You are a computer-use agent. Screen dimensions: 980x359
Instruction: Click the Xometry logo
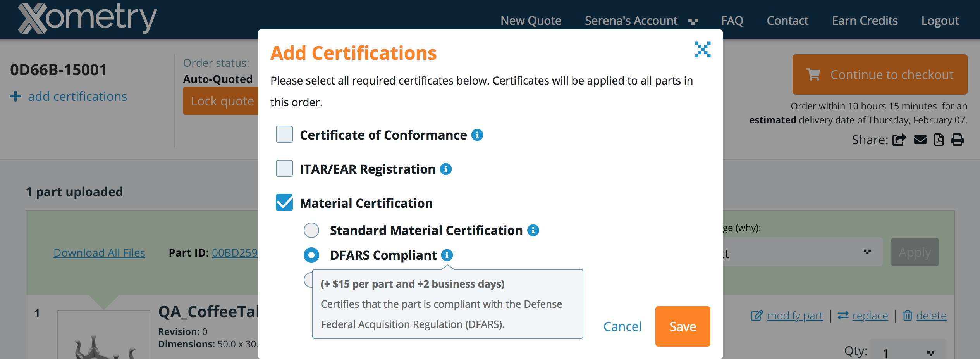[87, 18]
